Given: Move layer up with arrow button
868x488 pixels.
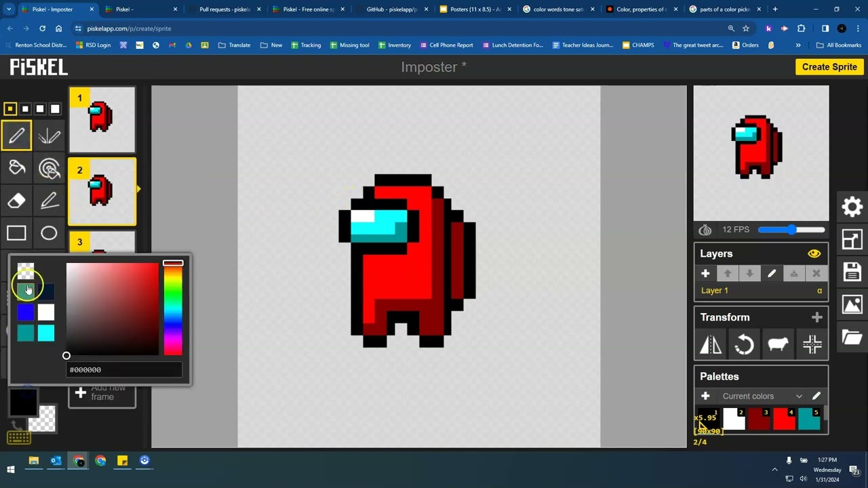Looking at the screenshot, I should pyautogui.click(x=728, y=273).
